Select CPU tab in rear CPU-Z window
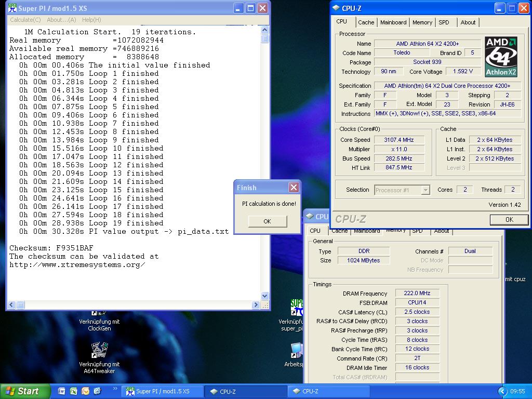 [315, 230]
